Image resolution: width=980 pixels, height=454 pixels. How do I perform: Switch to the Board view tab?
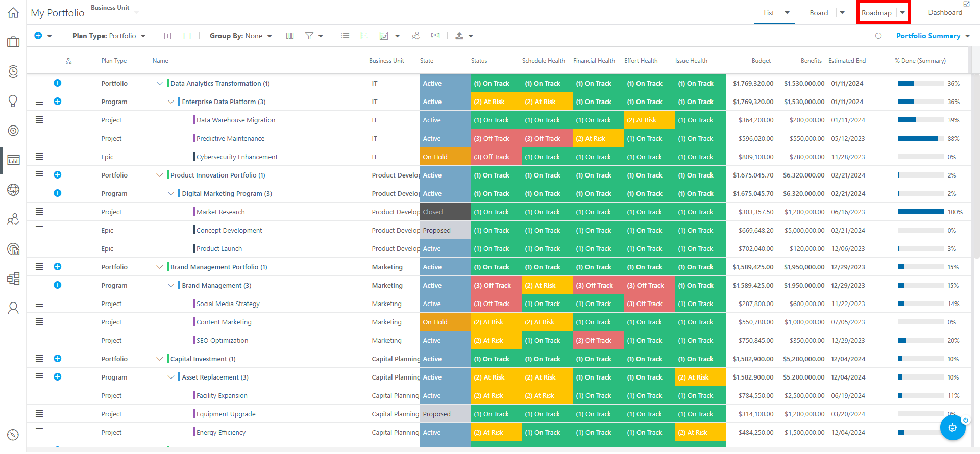(x=819, y=13)
